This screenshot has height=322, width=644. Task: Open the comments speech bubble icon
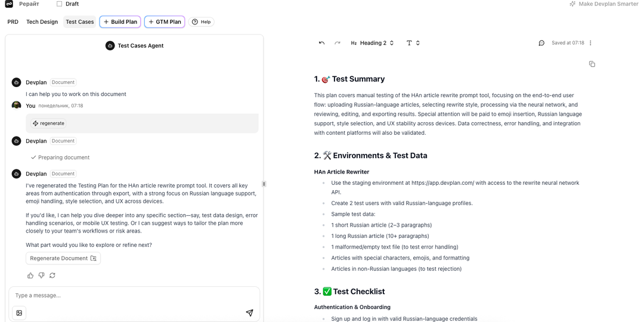click(x=541, y=43)
